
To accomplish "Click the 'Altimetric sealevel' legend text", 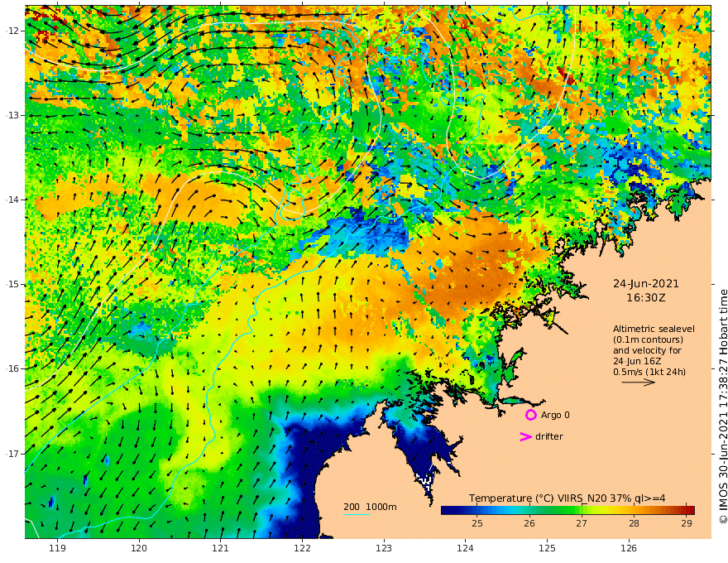I will tap(654, 329).
